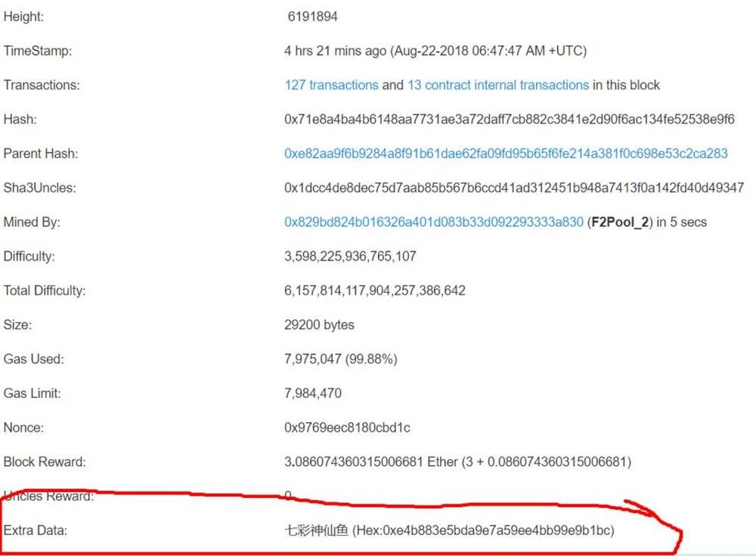
Task: Click the TimeStamp date text
Action: click(488, 51)
